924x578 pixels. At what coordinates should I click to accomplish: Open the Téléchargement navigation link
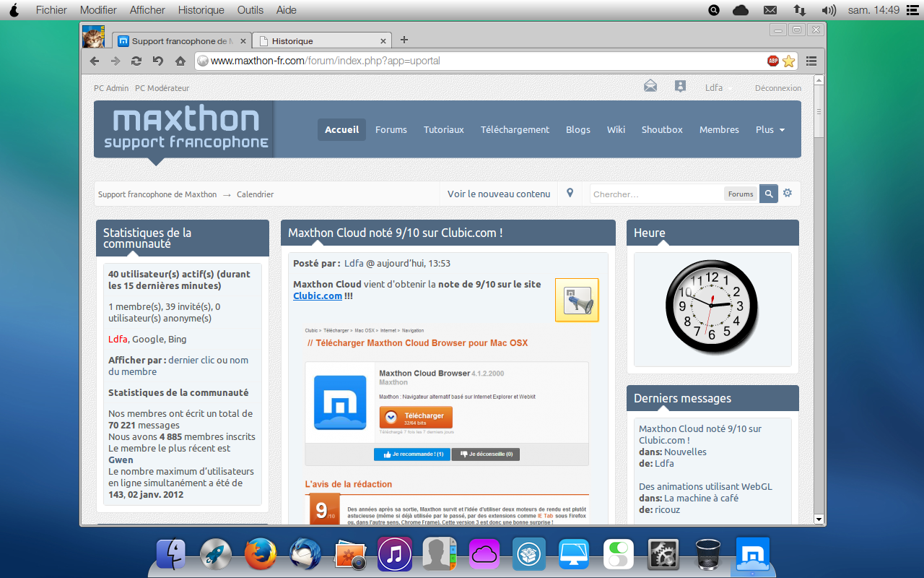coord(515,130)
